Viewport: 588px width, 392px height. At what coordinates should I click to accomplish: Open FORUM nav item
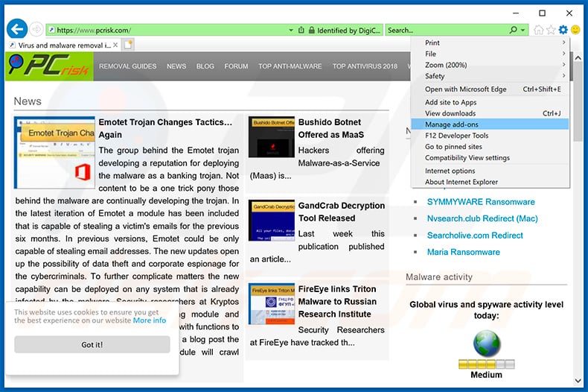(236, 66)
